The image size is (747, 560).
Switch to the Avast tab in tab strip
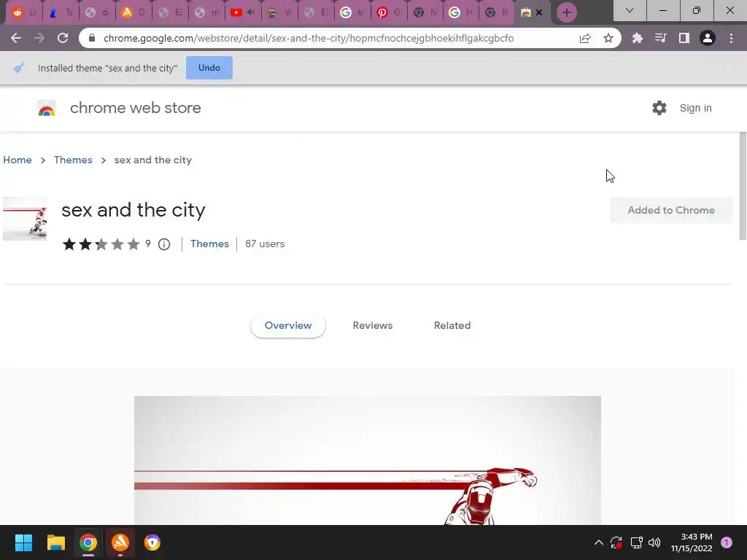134,13
